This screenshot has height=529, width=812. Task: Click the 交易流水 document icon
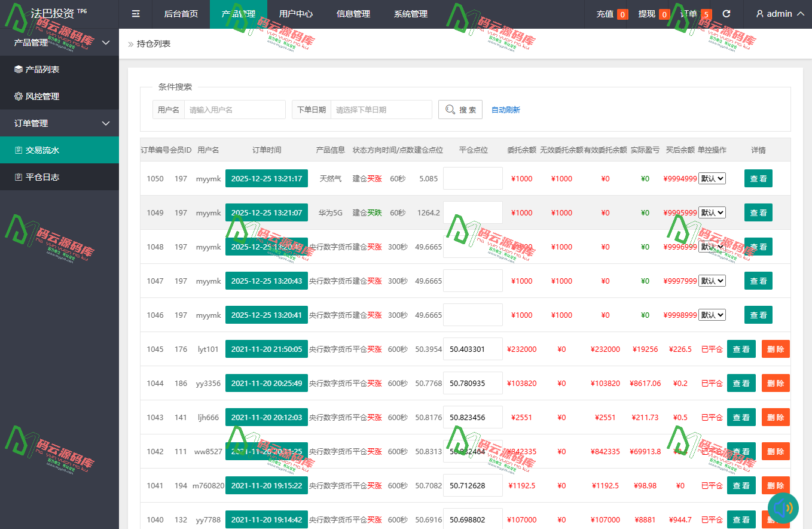pos(19,150)
